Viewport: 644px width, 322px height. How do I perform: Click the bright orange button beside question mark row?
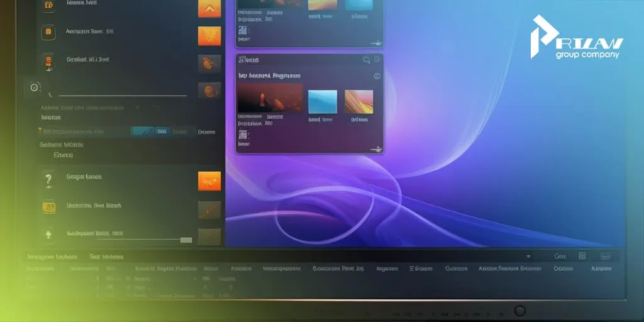click(x=209, y=181)
